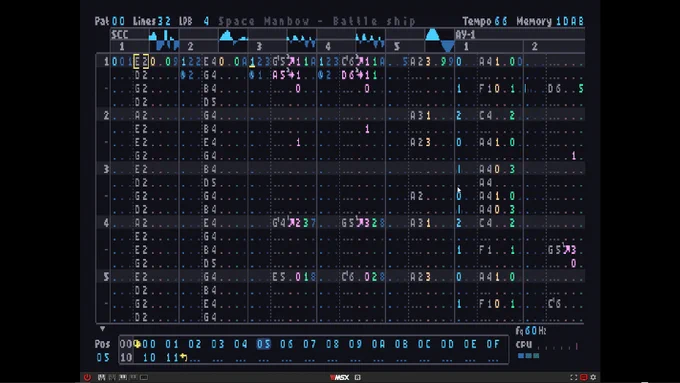Open the second cartridge slot icon
The image size is (680, 383).
[x=133, y=377]
